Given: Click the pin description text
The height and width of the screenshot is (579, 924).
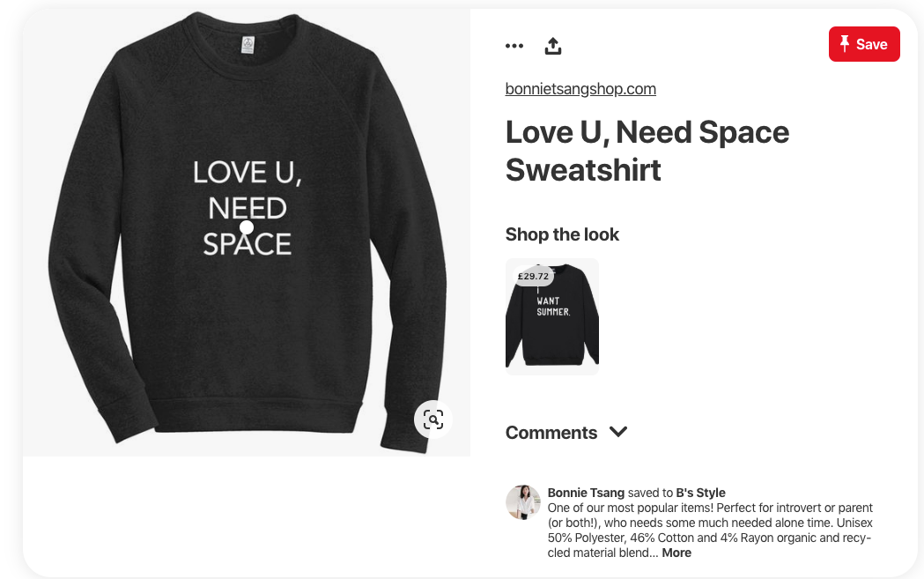Looking at the screenshot, I should (710, 530).
